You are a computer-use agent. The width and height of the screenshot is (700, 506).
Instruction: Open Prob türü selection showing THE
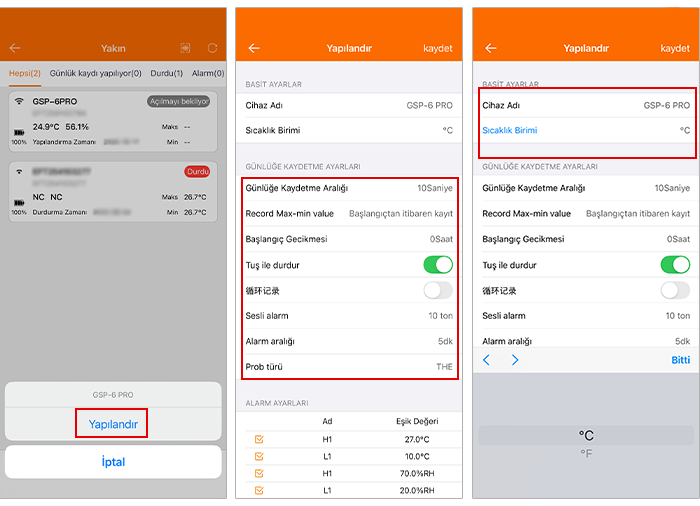point(349,367)
